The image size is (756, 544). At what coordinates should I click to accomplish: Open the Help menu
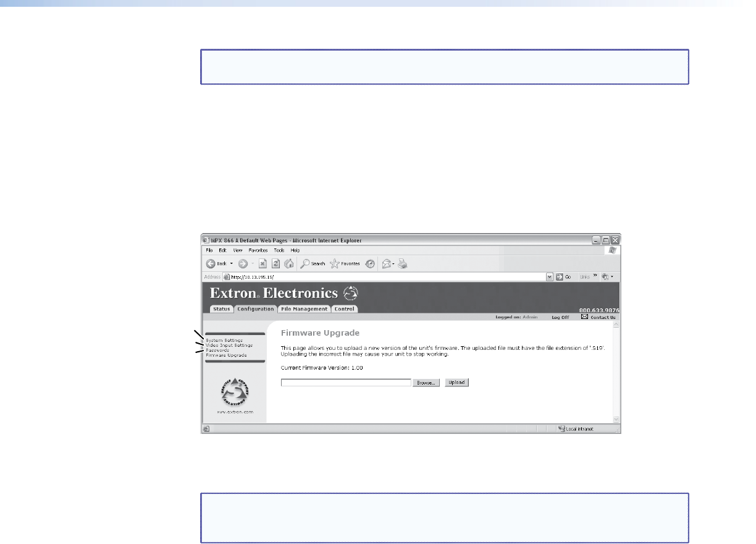coord(295,250)
